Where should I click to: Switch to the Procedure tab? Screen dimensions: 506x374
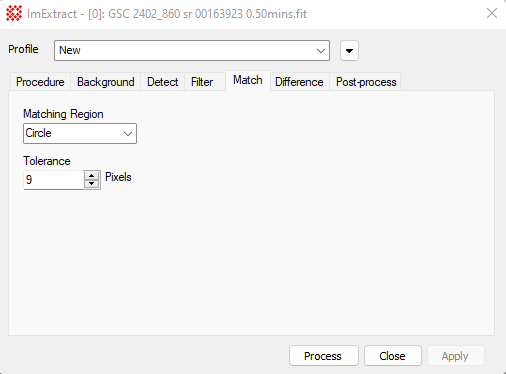tap(40, 82)
